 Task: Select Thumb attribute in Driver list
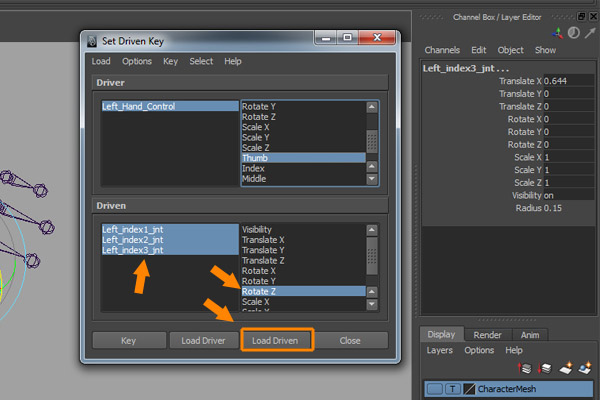click(303, 158)
